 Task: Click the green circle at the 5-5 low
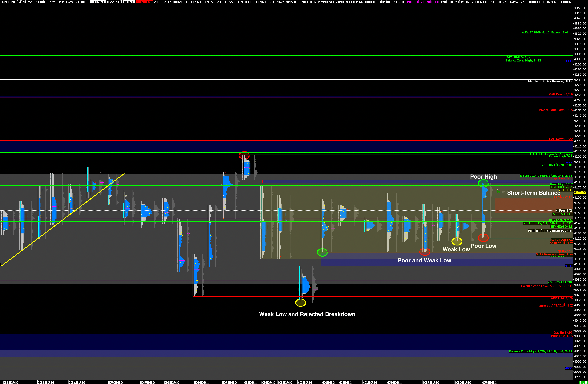click(x=322, y=252)
